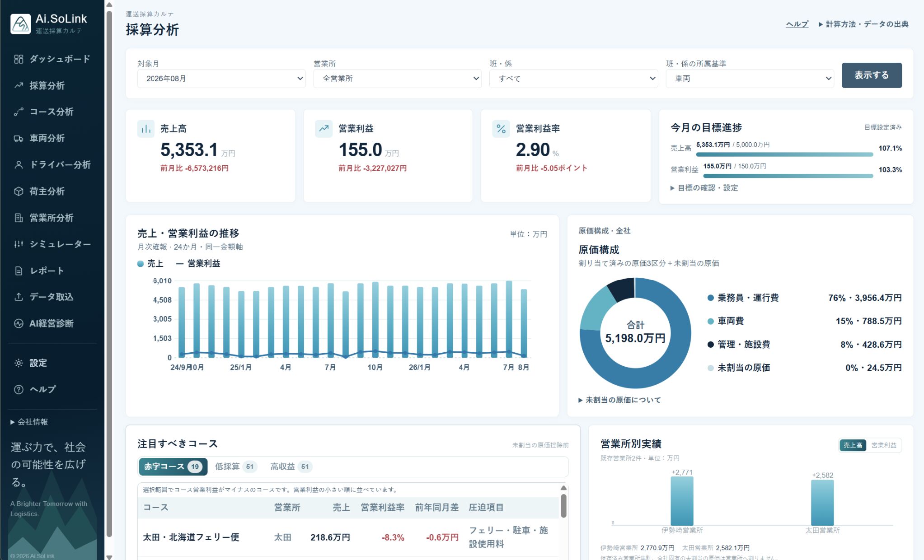
Task: Open the 班・係の所属基準 dropdown showing 車両
Action: (x=750, y=79)
